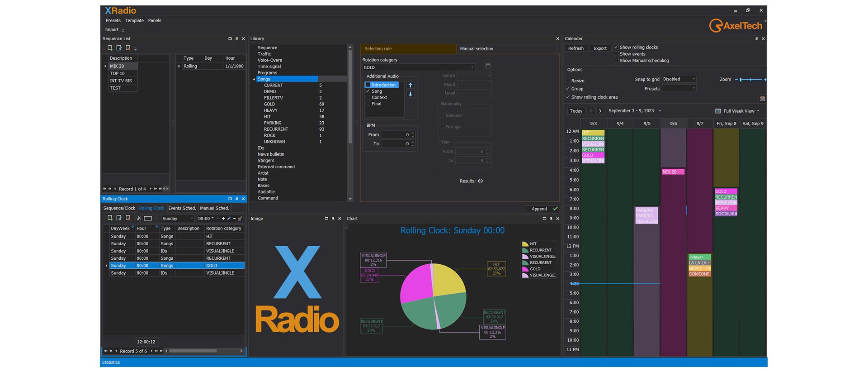
Task: Click the list icon beside Rotation category
Action: coord(488,67)
